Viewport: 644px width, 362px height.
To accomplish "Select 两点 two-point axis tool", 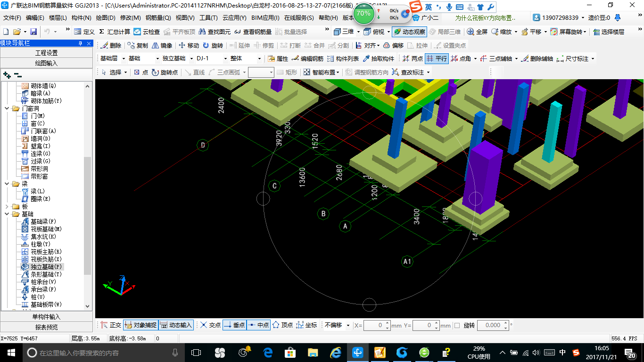I will click(x=413, y=58).
